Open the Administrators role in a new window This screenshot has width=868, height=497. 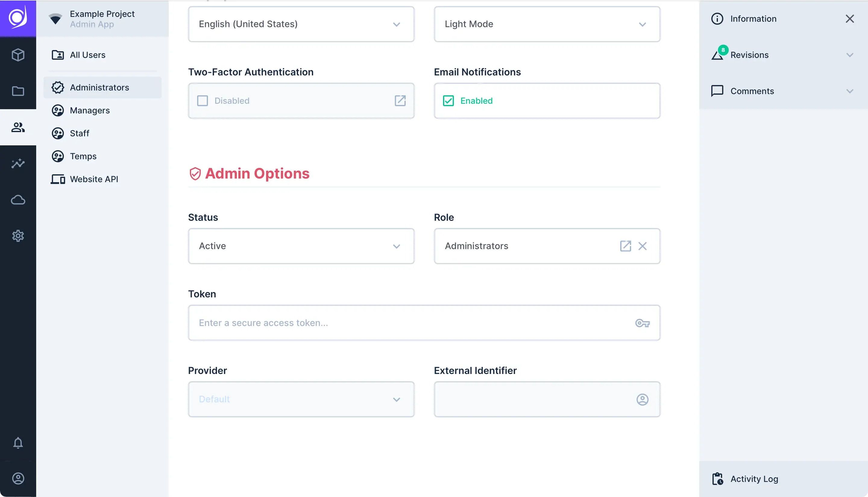tap(625, 246)
